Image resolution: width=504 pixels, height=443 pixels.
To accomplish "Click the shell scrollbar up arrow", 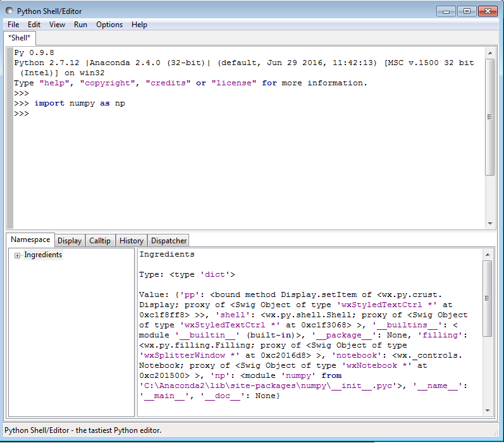I will point(489,52).
